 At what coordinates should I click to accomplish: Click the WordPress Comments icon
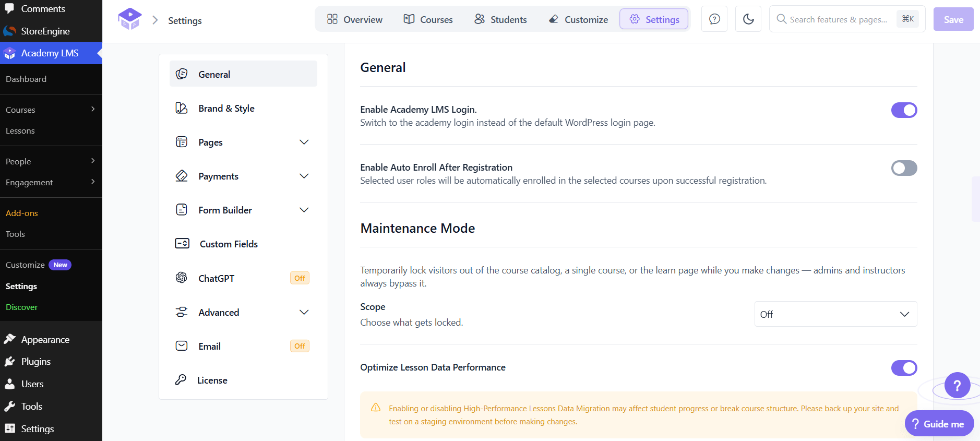coord(9,8)
